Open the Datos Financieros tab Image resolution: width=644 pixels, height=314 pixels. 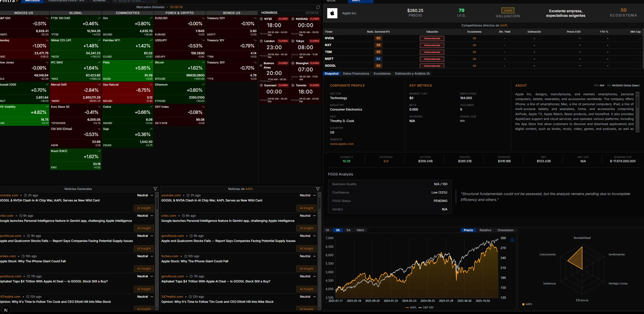tap(356, 73)
